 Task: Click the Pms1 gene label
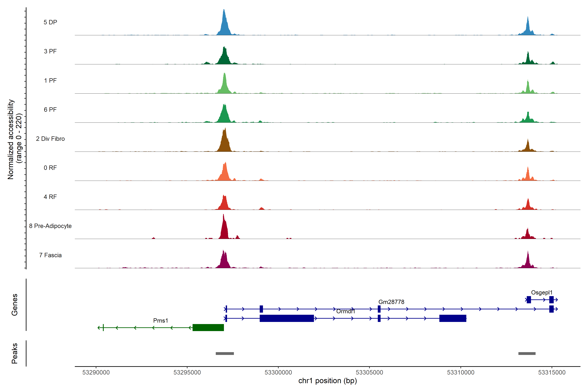click(161, 320)
